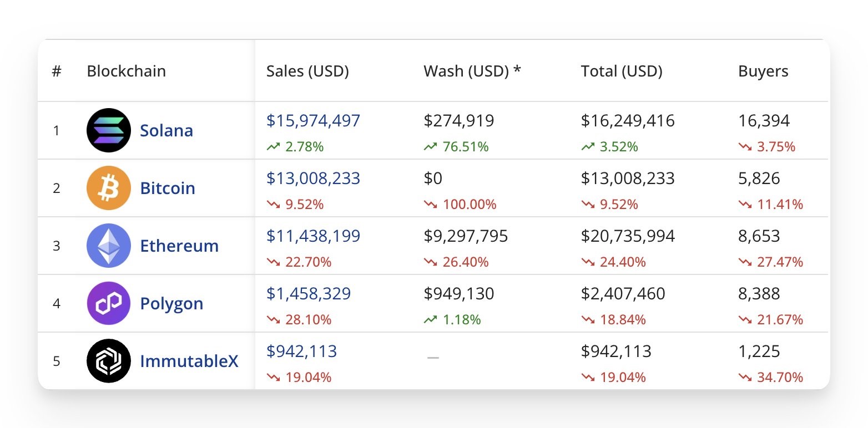Image resolution: width=868 pixels, height=428 pixels.
Task: Sort by the Sales (USD) column header
Action: pos(307,71)
